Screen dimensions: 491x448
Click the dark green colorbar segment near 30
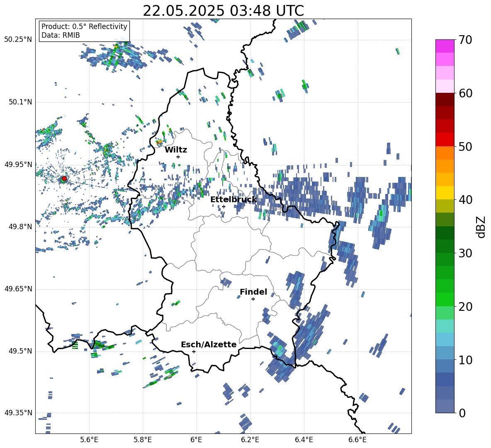point(445,246)
